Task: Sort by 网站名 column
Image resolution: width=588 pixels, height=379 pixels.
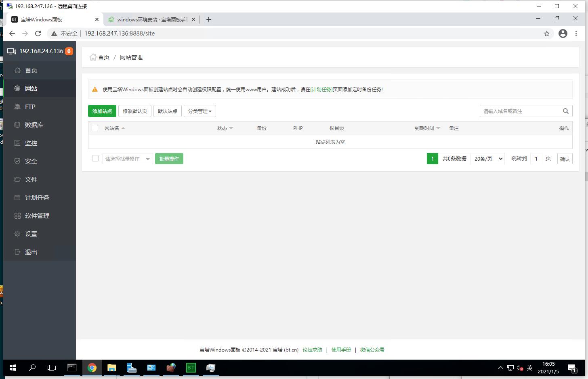Action: [115, 128]
